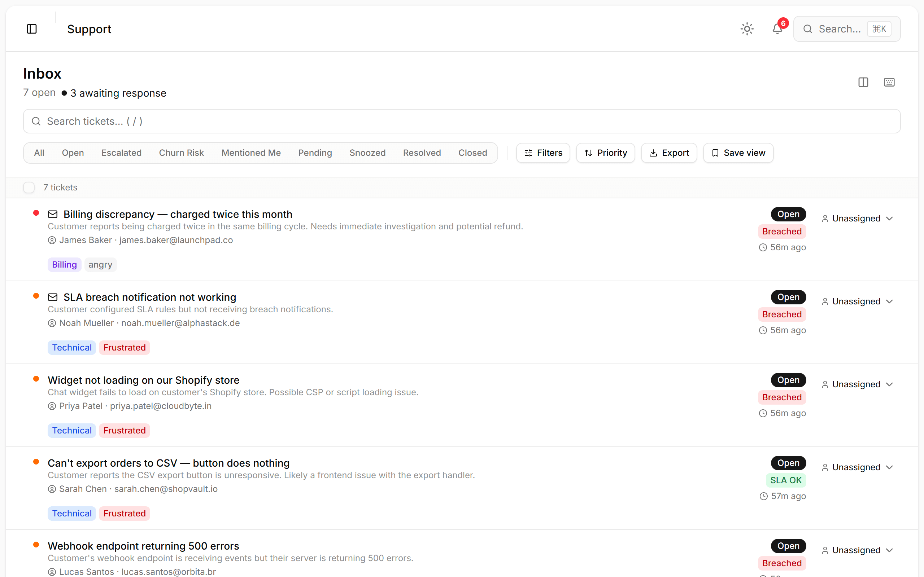Open the keyboard shortcuts icon above the ticket list
924x577 pixels.
tap(889, 82)
